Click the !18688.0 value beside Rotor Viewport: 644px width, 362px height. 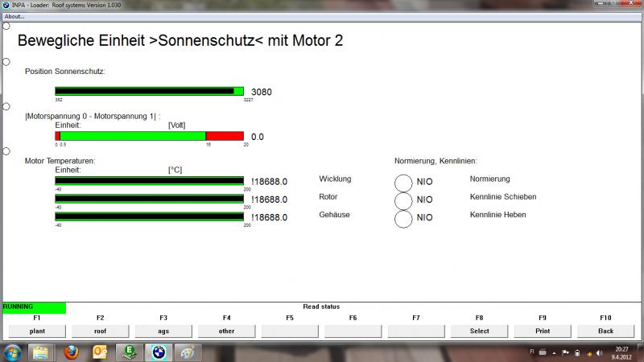(x=270, y=200)
